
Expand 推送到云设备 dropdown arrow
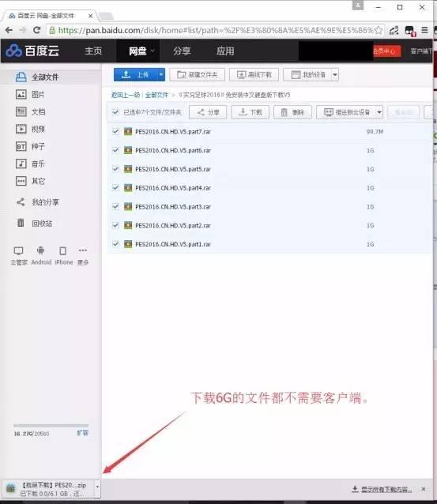click(379, 112)
